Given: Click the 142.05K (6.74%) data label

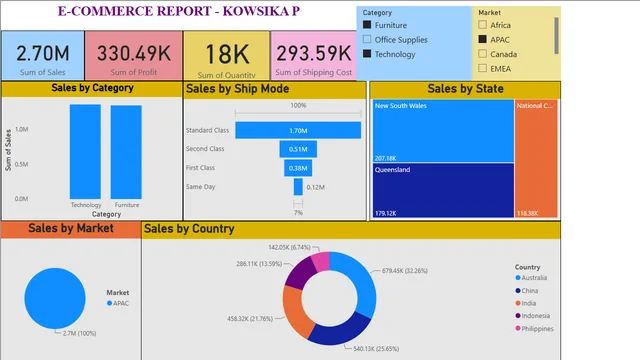Looking at the screenshot, I should click(x=289, y=247).
